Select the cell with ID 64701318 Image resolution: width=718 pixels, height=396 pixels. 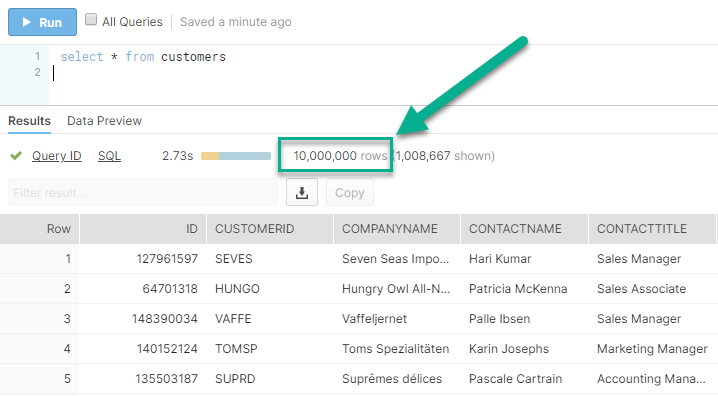143,289
